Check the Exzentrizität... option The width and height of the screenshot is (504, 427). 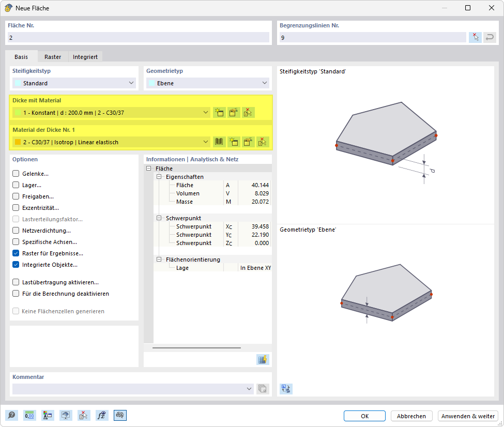(16, 208)
